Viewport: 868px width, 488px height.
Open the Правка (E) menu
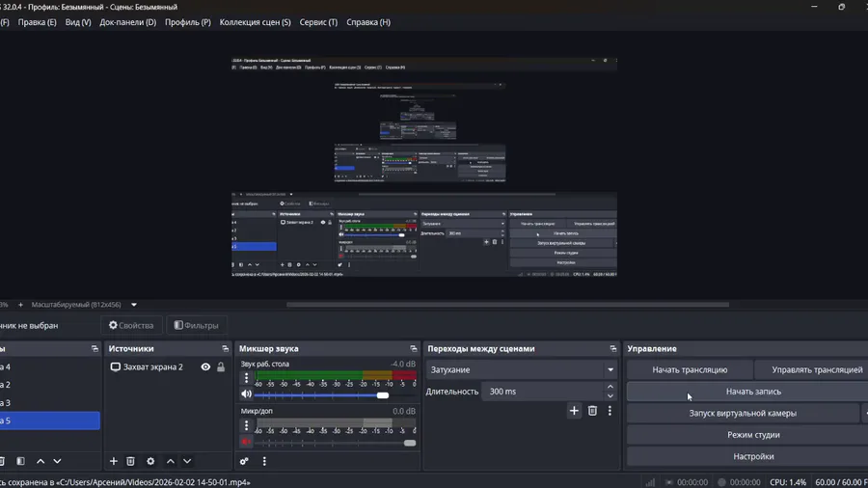(x=37, y=22)
